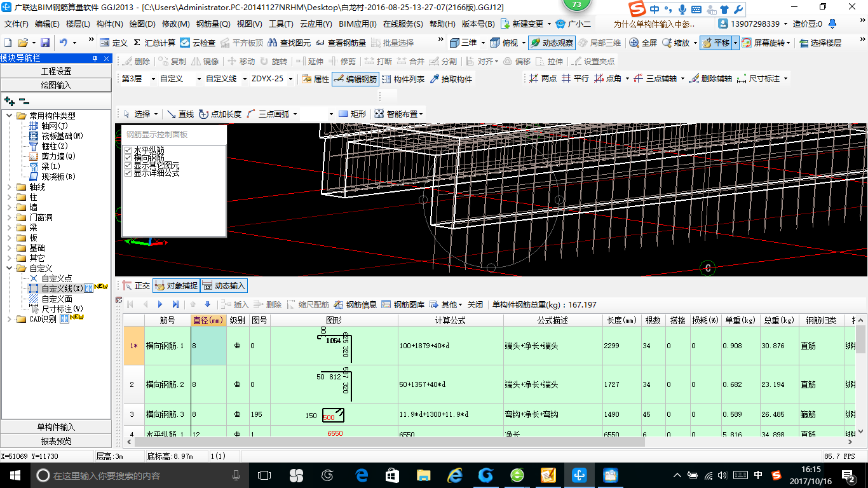Click the 删除辅轴 delete auxiliary axis tool
Viewport: 868px width, 488px height.
pyautogui.click(x=710, y=78)
